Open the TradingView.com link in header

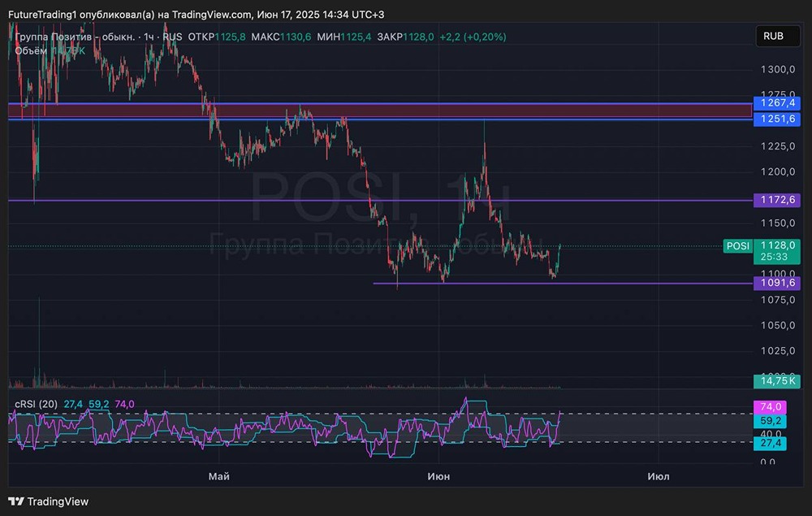point(209,15)
